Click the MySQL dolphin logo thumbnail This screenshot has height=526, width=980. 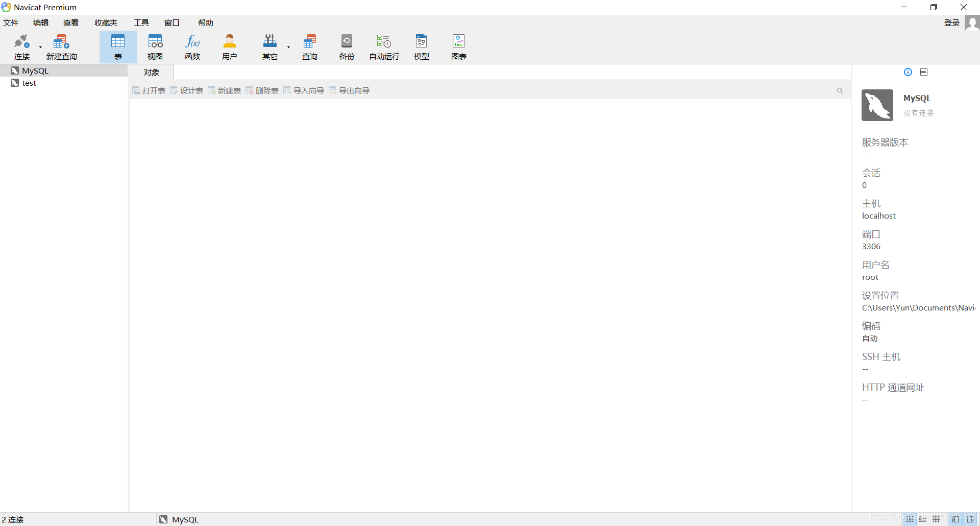877,105
